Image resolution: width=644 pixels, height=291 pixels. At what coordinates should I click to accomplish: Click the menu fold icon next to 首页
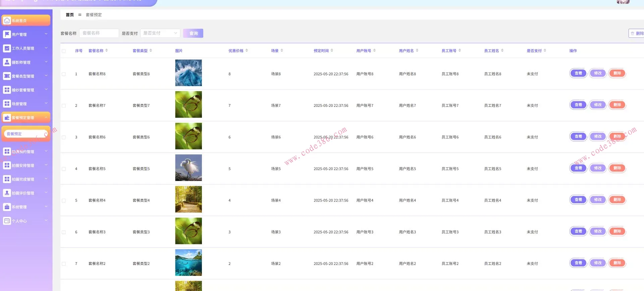pyautogui.click(x=80, y=15)
